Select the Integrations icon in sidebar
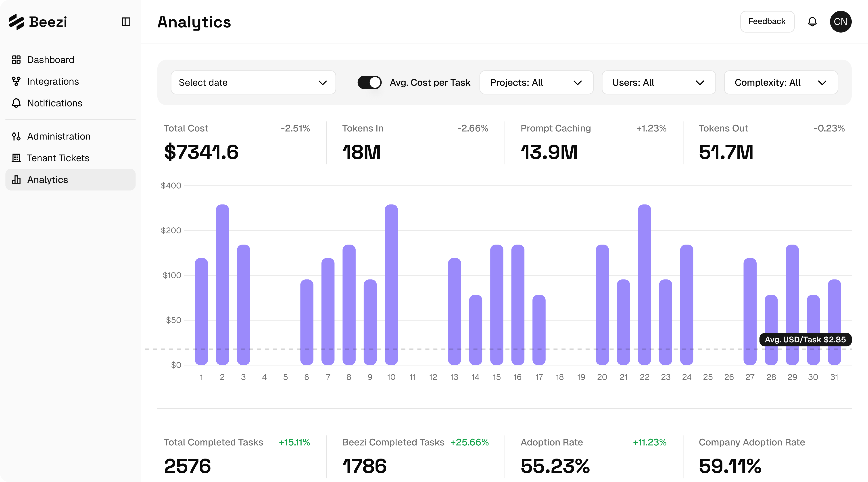This screenshot has width=868, height=482. point(16,81)
